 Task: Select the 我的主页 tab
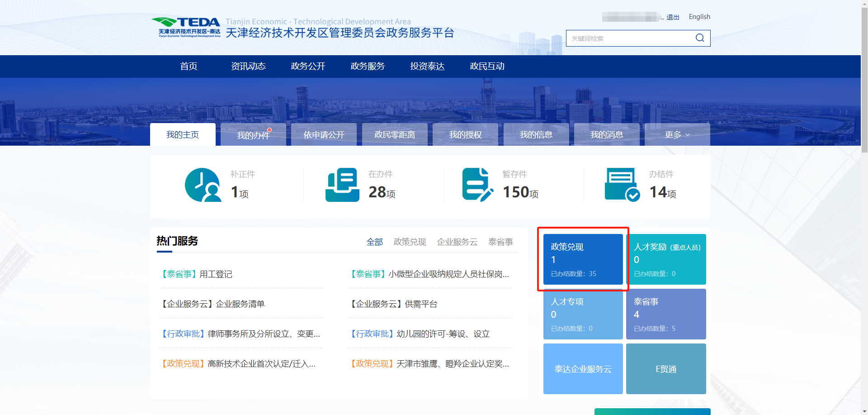[183, 134]
